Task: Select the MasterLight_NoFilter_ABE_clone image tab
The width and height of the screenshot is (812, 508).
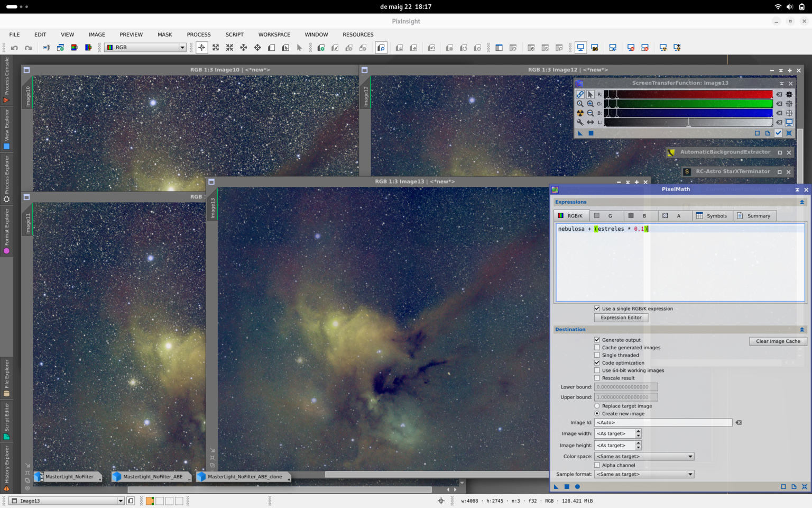Action: click(244, 477)
